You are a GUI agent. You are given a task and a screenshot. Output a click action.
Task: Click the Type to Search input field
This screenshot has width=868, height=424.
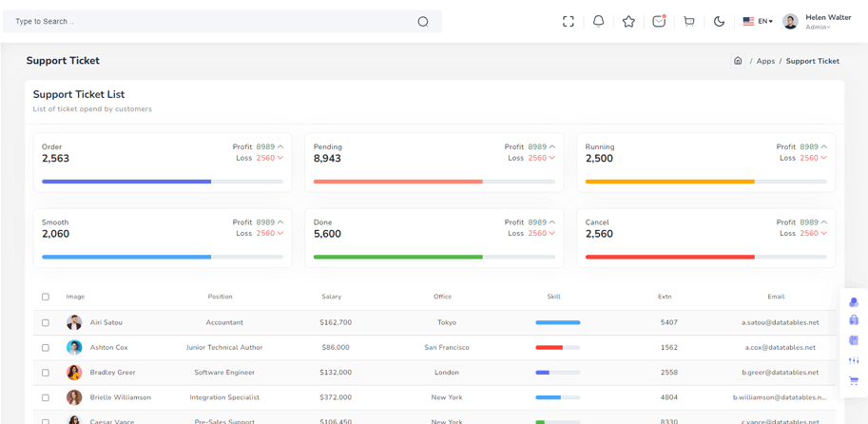(x=222, y=22)
